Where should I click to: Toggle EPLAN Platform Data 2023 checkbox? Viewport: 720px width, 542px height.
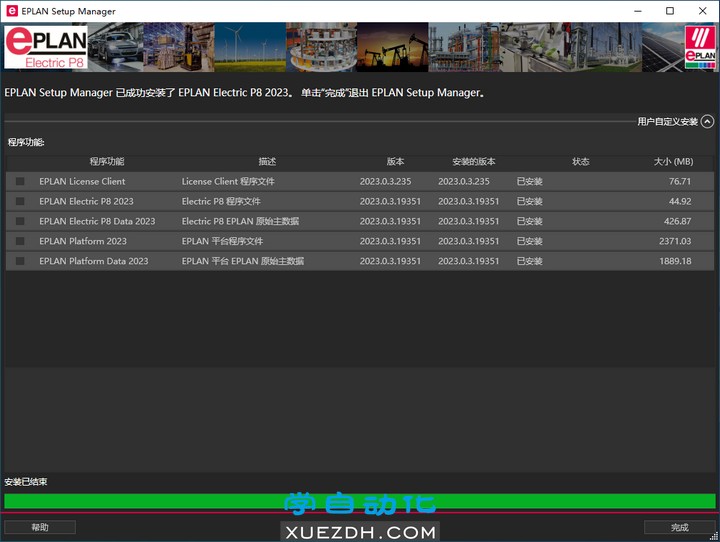(20, 261)
